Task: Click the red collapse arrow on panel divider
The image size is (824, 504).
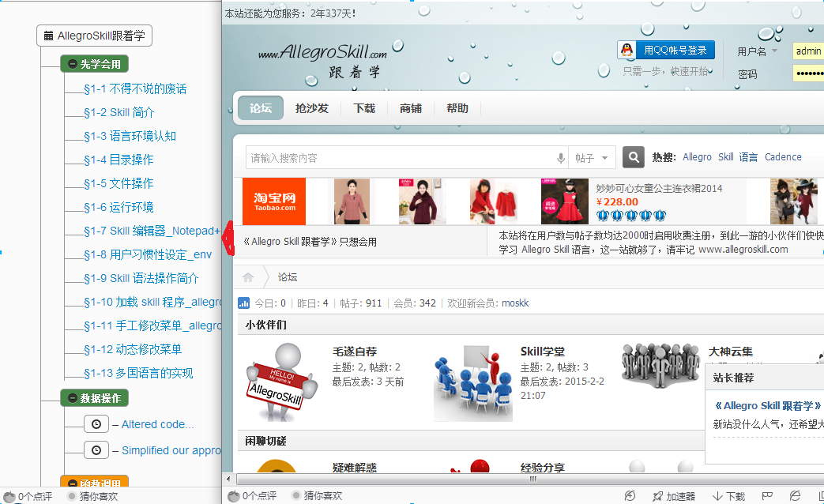Action: 228,239
